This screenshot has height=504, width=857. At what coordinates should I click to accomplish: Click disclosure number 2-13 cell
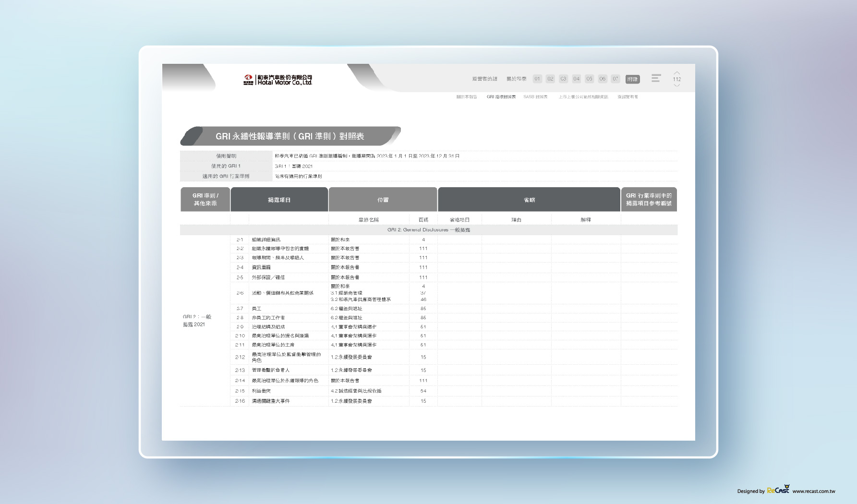(240, 370)
